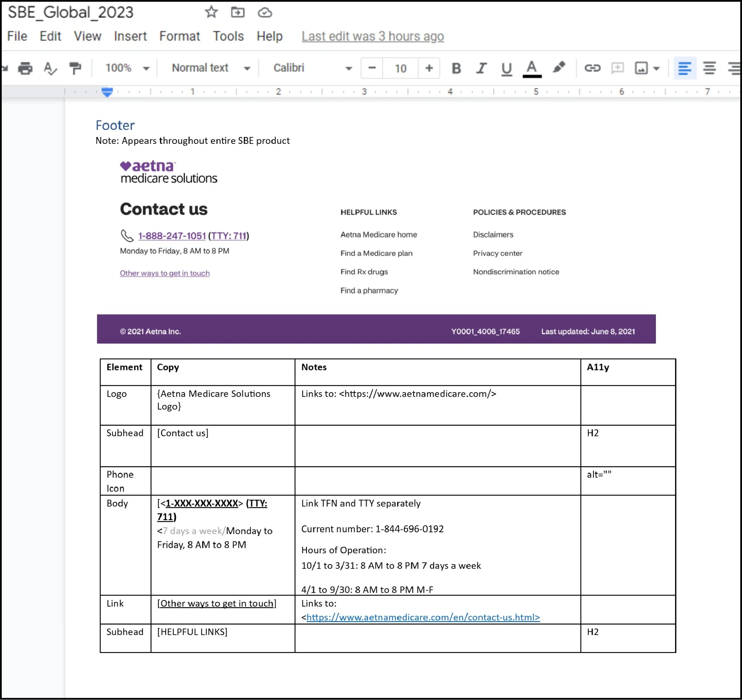Image resolution: width=742 pixels, height=700 pixels.
Task: Click the insert link icon
Action: tap(592, 68)
